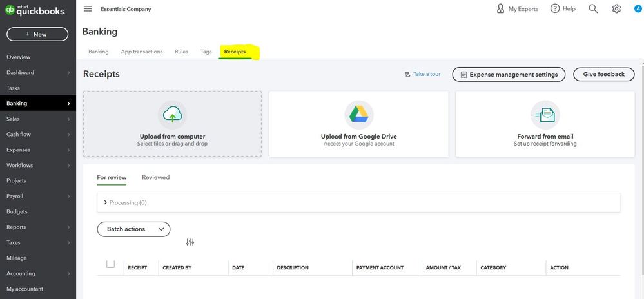Expand Reports submenu chevron

(68, 227)
